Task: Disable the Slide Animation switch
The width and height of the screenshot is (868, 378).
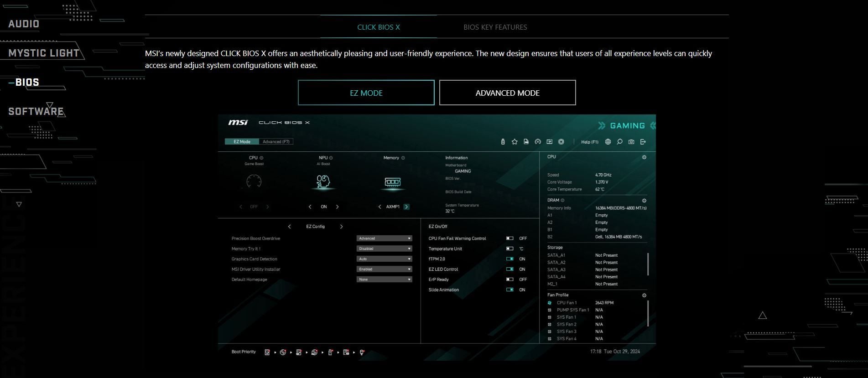Action: click(x=509, y=290)
